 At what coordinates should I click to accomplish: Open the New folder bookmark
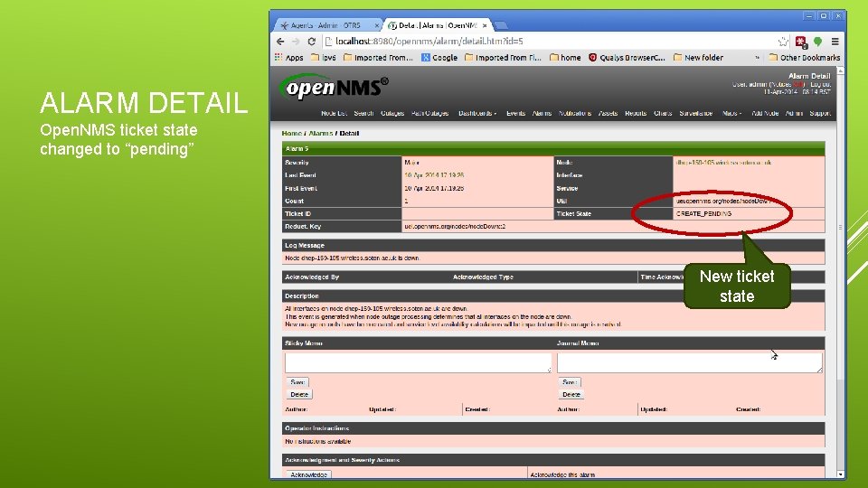698,58
